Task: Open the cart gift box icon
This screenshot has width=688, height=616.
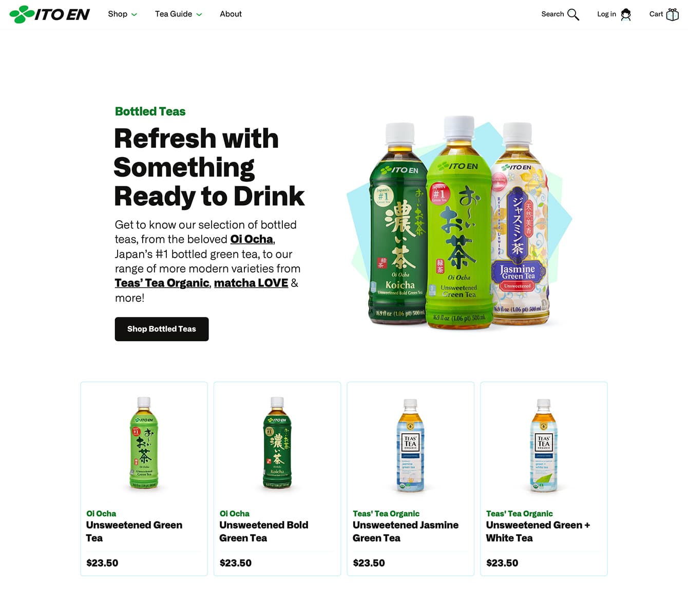Action: pyautogui.click(x=672, y=14)
